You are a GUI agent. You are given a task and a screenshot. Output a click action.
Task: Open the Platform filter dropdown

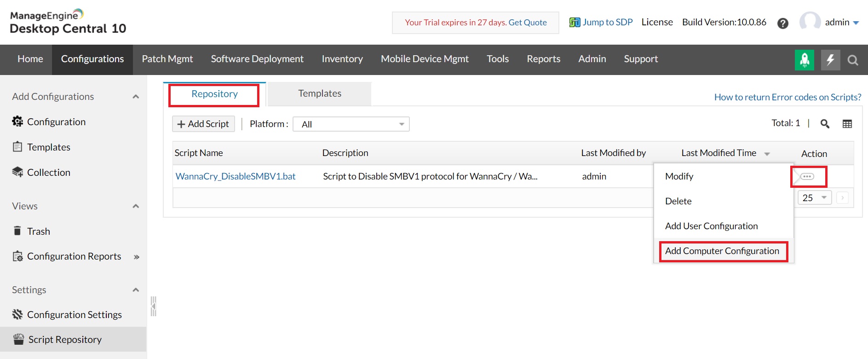click(351, 124)
